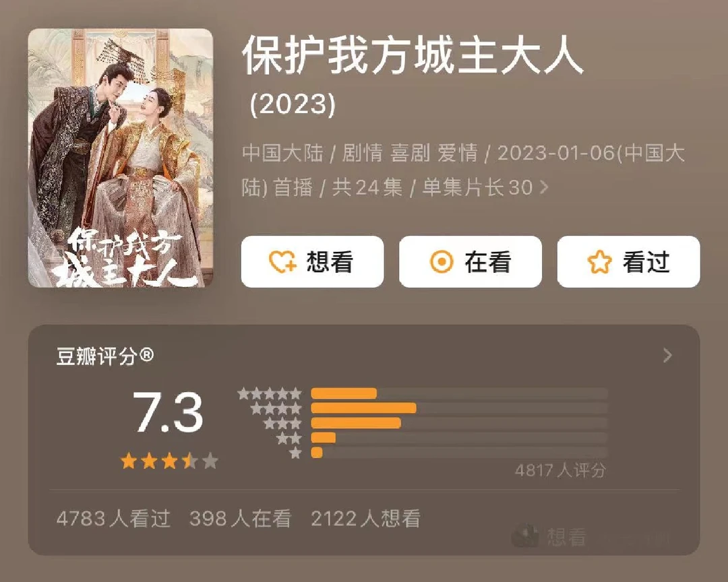Open the 中国大陆 / 剧情 喜剧 爱情 info line
The image size is (728, 582).
(x=463, y=170)
